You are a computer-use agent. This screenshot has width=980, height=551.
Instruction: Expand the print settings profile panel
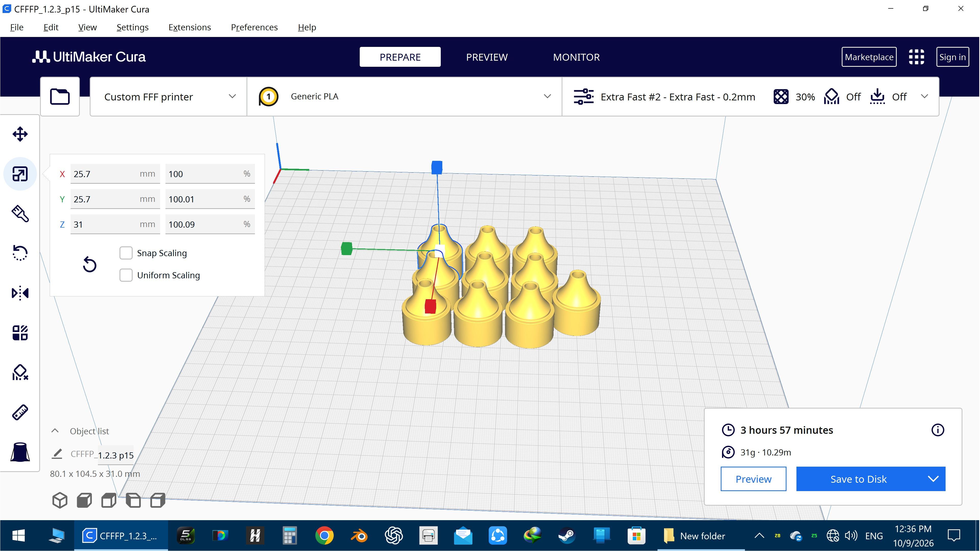(x=751, y=97)
